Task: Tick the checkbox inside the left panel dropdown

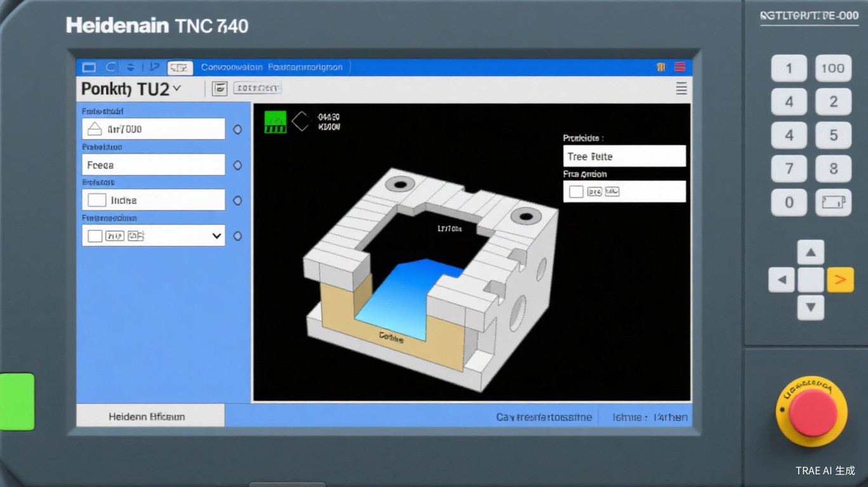Action: (x=95, y=236)
